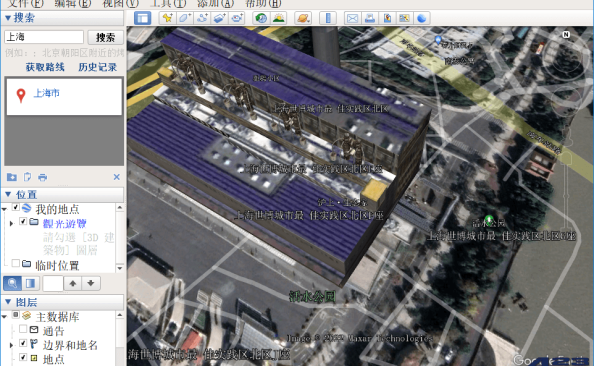Open the 帮助(H) menu

tap(263, 4)
